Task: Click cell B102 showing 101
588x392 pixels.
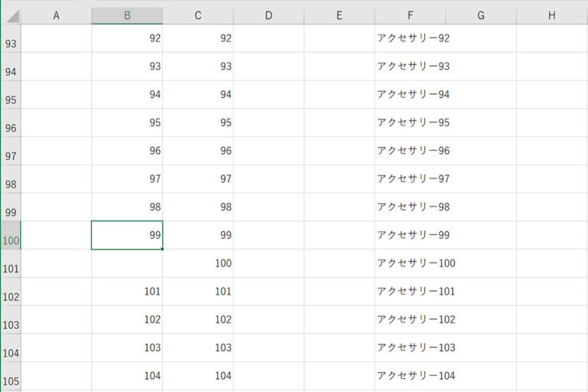Action: pos(127,292)
